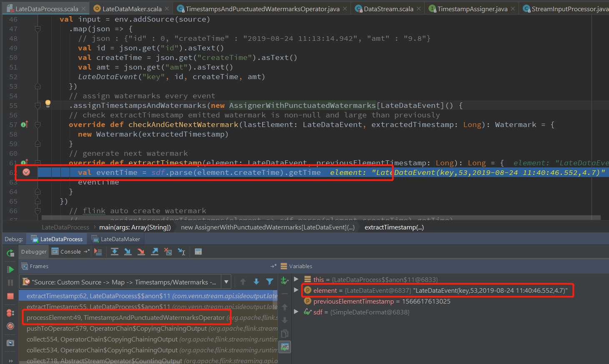The image size is (609, 364).
Task: Open lightbulb intention actions on line 55
Action: point(48,103)
